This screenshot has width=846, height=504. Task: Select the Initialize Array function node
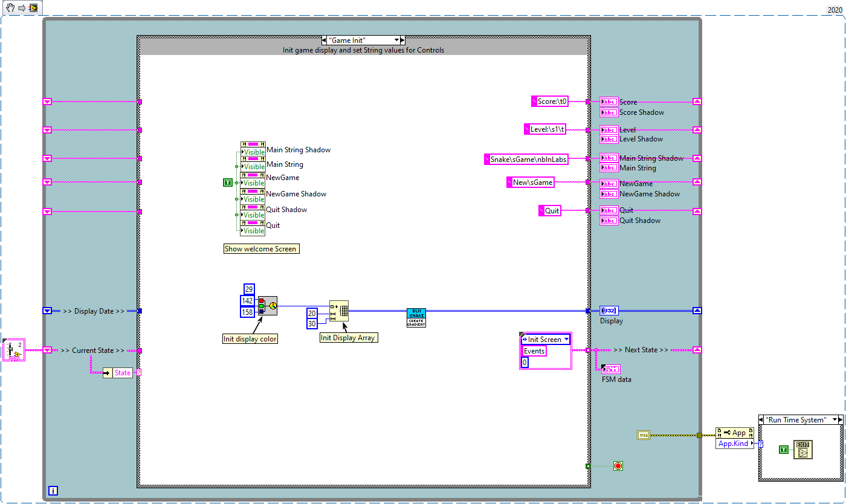pyautogui.click(x=339, y=311)
